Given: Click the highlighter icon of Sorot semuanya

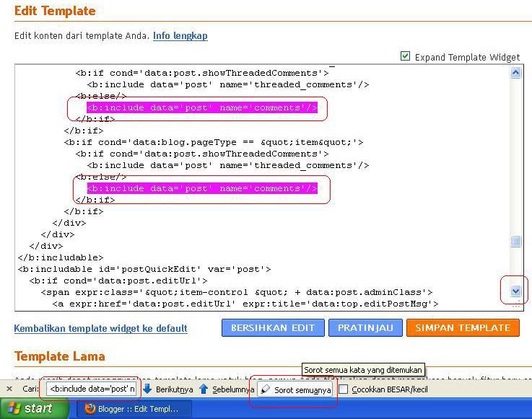Looking at the screenshot, I should tap(266, 389).
